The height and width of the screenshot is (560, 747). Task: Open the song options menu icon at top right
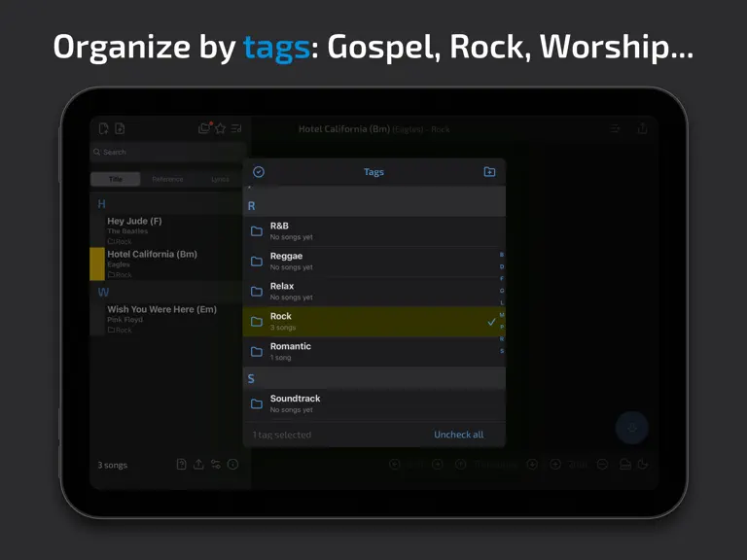(x=615, y=128)
